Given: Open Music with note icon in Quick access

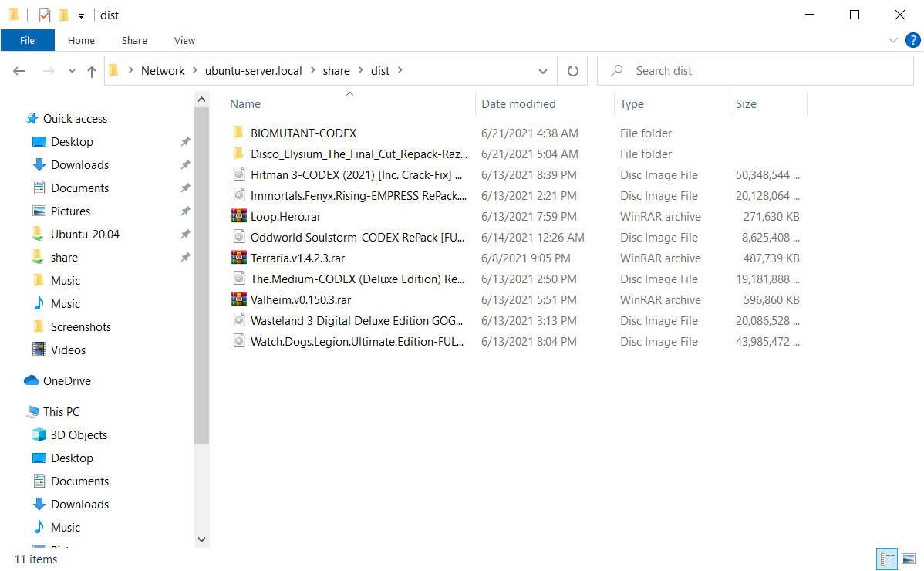Looking at the screenshot, I should (x=65, y=304).
